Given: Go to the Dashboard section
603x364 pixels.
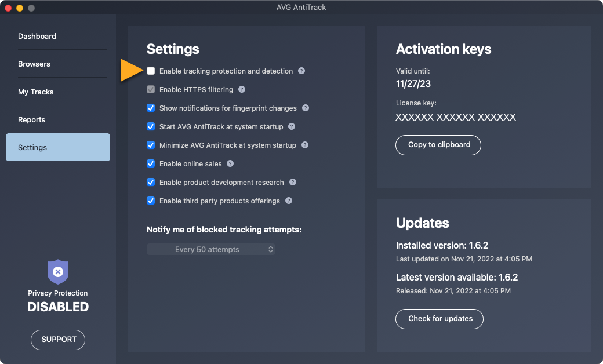Looking at the screenshot, I should 37,36.
